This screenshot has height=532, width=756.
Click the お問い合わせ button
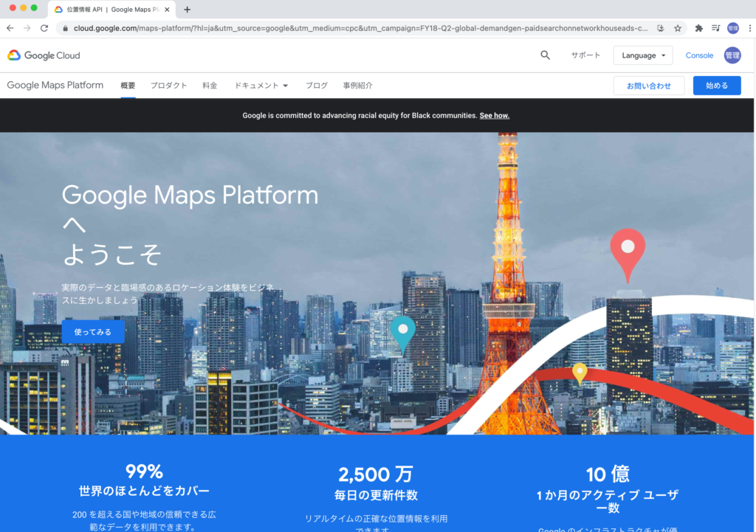click(648, 86)
